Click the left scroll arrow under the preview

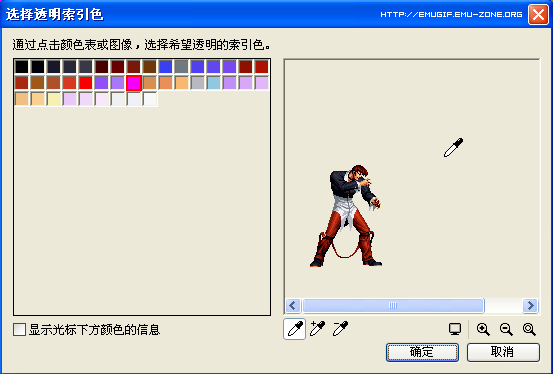pyautogui.click(x=293, y=305)
